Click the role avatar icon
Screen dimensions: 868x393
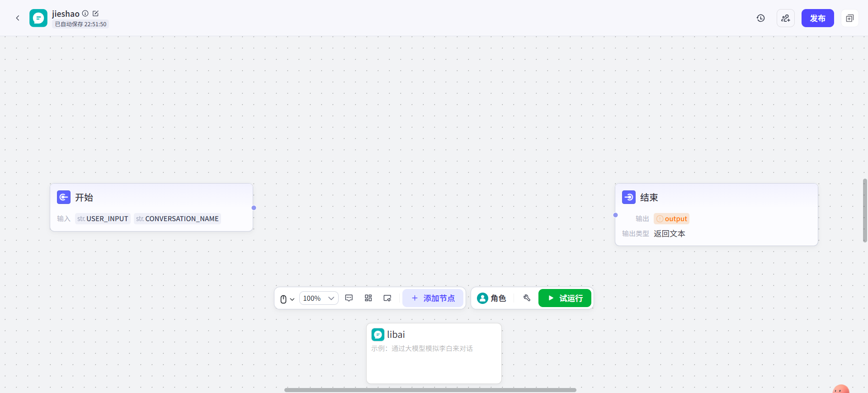coord(482,298)
